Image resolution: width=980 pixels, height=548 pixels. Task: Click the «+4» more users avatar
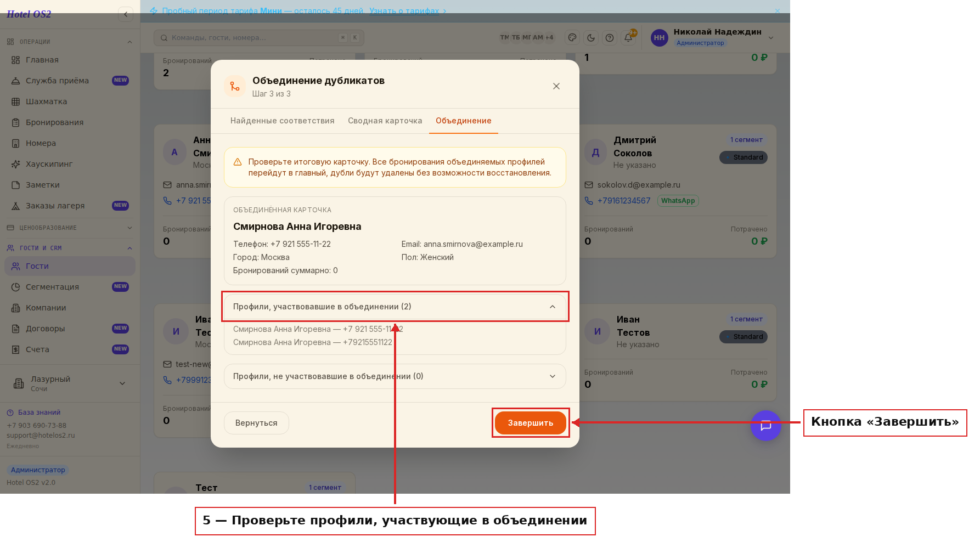[549, 37]
